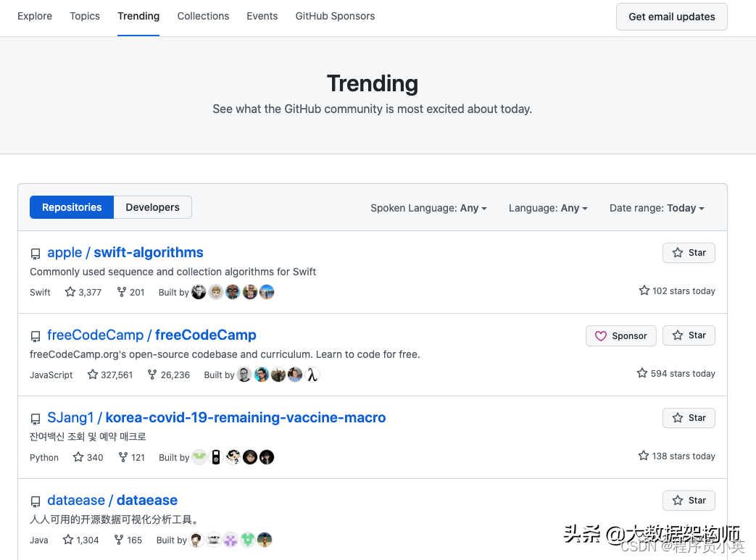Select the Trending tab

[138, 16]
